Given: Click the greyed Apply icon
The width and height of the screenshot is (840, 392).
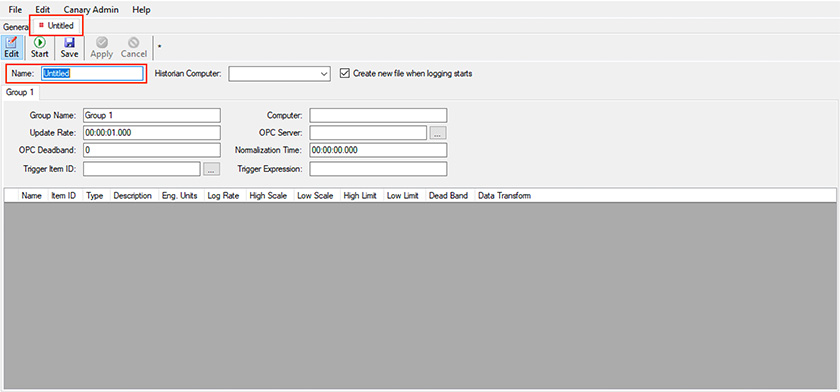Looking at the screenshot, I should pyautogui.click(x=101, y=48).
